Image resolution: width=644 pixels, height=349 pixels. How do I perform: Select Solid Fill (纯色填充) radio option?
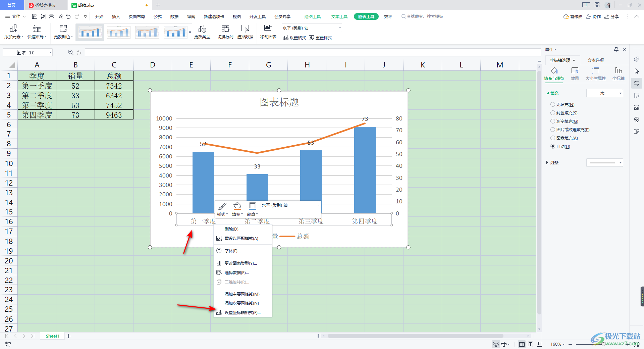[553, 113]
